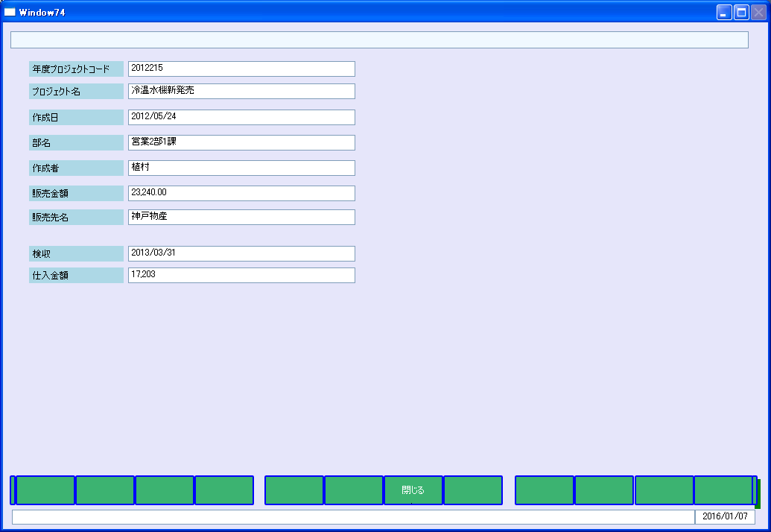Click the blank green button left of 閉じる
771x532 pixels.
click(x=354, y=490)
